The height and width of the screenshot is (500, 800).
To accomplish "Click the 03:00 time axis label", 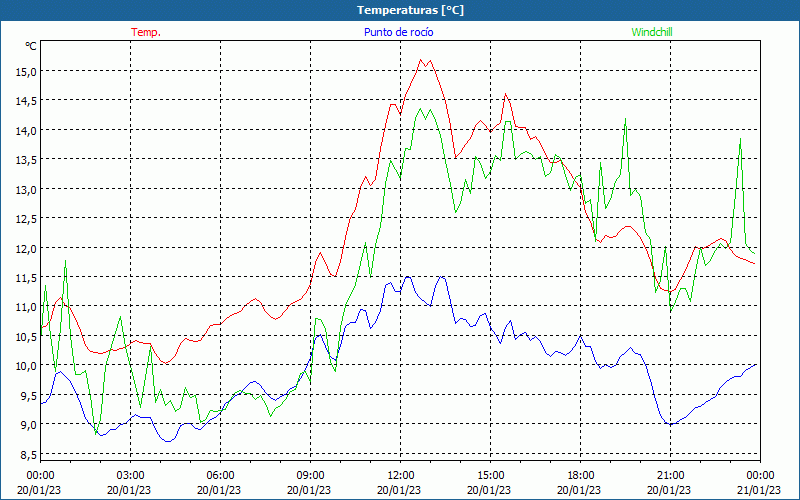I will (130, 476).
